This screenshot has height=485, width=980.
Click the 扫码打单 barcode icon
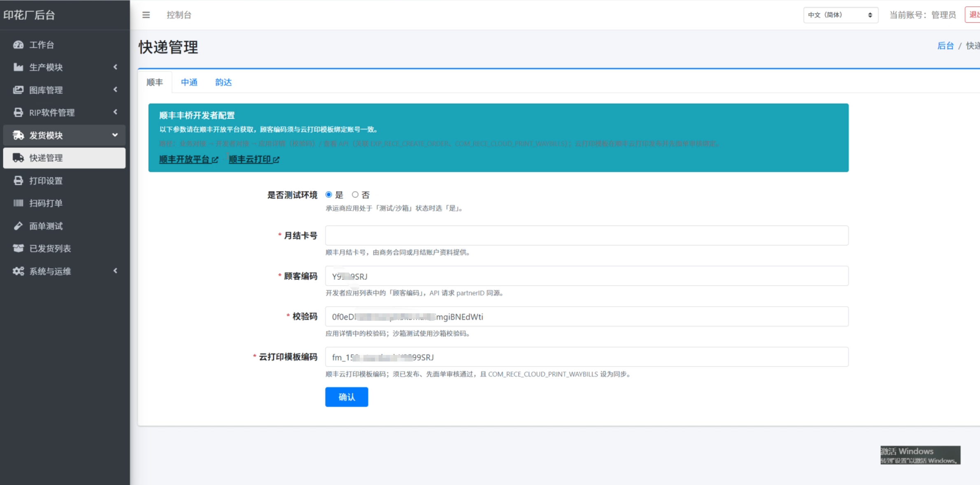[x=18, y=203]
